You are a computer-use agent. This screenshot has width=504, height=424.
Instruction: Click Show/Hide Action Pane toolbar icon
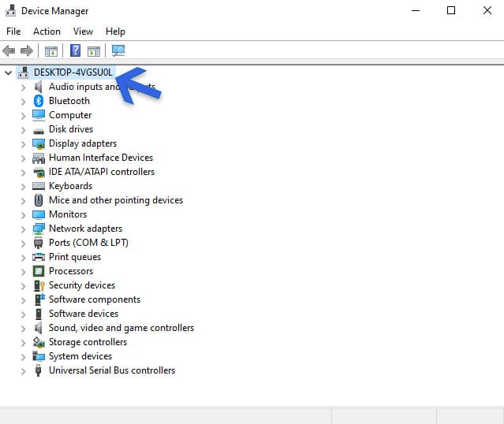94,51
